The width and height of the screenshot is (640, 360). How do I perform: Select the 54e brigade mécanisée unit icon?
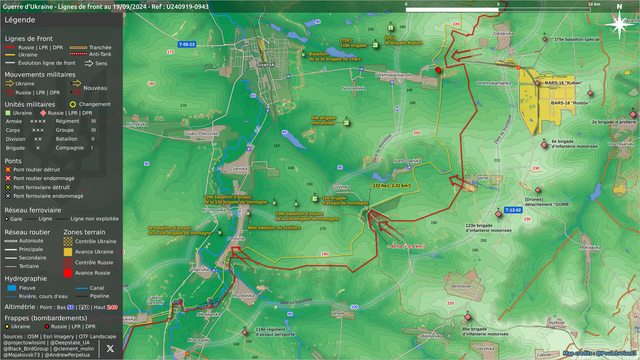pos(347,122)
